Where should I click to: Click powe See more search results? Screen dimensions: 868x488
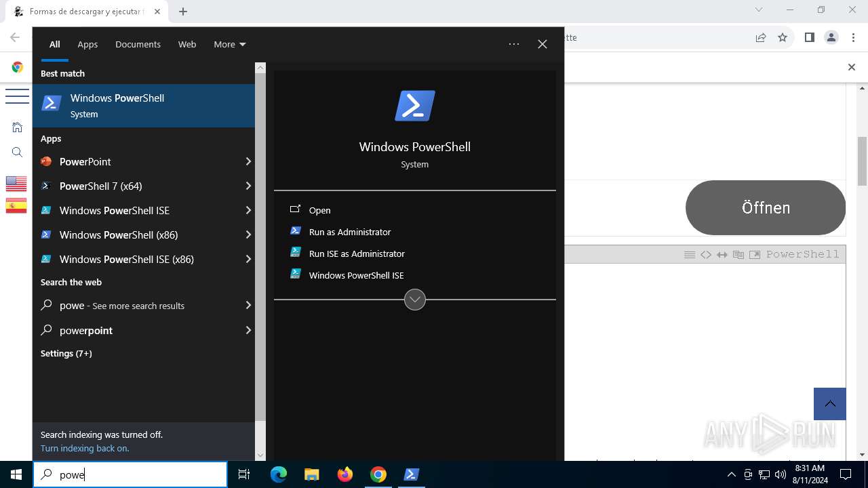click(x=144, y=306)
